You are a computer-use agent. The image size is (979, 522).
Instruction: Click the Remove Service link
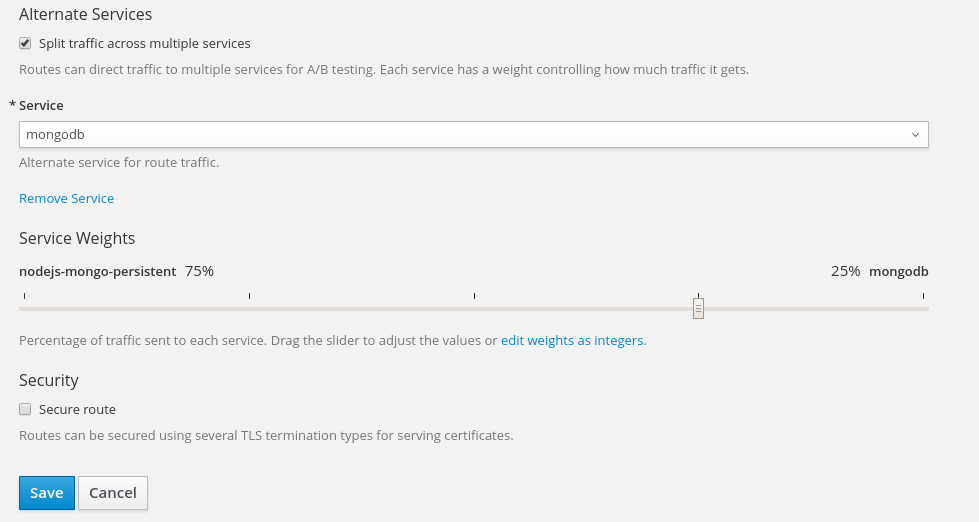(x=66, y=198)
